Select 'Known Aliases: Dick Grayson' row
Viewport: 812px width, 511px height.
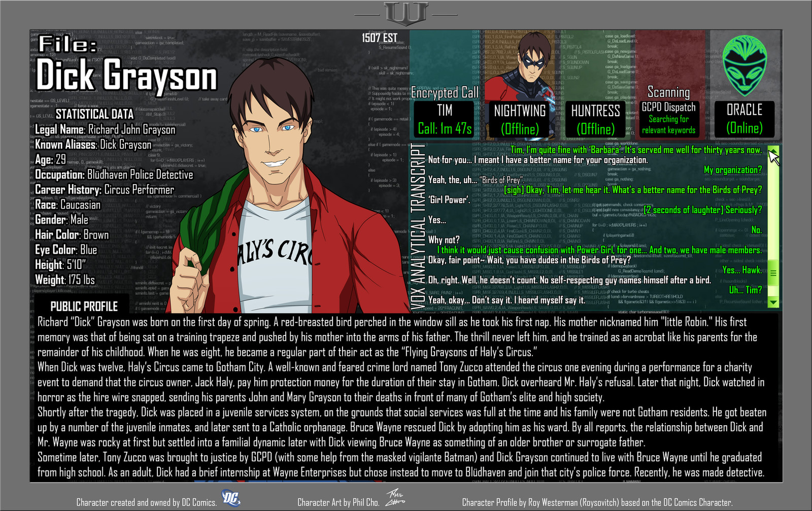[x=93, y=145]
